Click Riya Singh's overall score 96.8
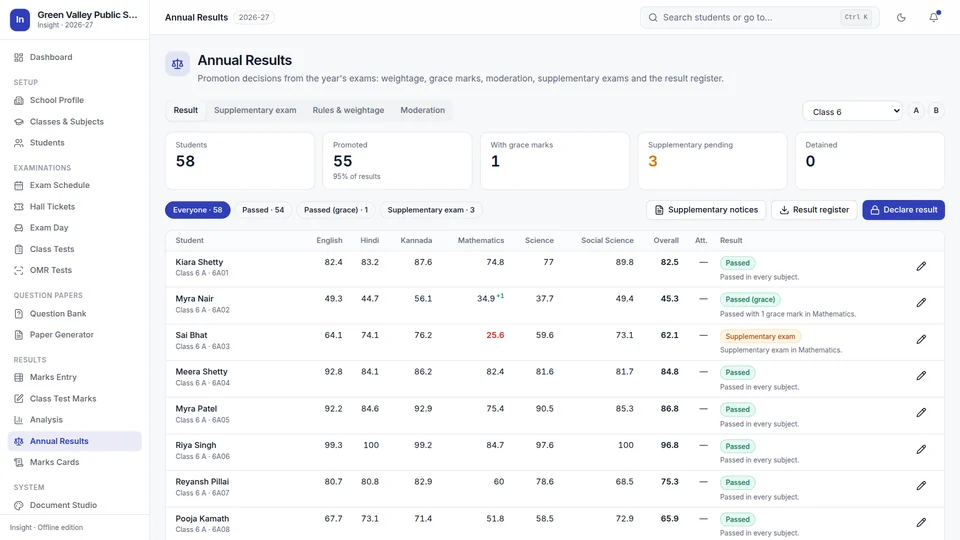The height and width of the screenshot is (540, 960). [x=669, y=446]
